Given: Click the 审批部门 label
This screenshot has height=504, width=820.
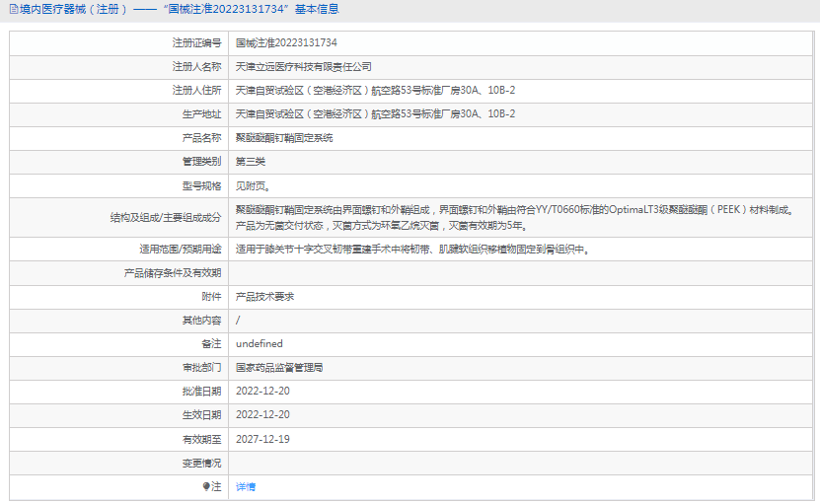Looking at the screenshot, I should (202, 368).
